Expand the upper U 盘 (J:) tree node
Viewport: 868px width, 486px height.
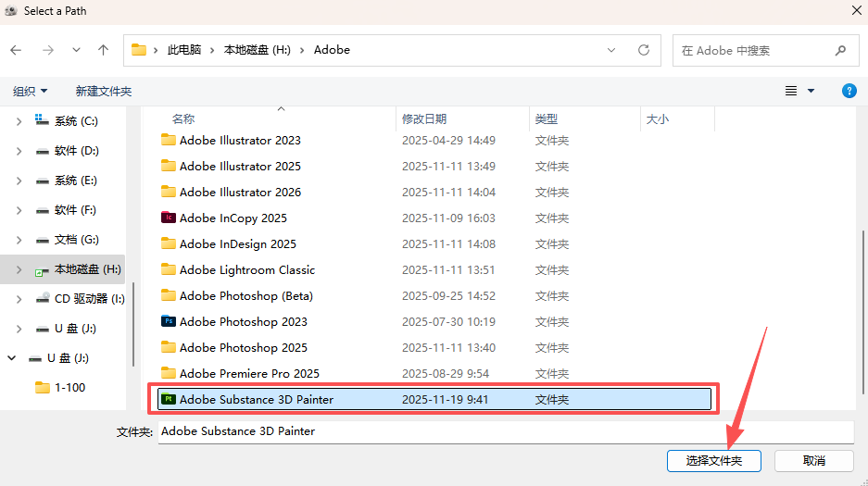point(19,329)
